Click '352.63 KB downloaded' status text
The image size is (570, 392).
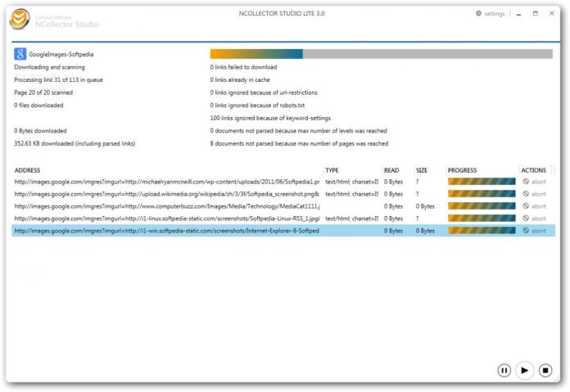tap(75, 143)
